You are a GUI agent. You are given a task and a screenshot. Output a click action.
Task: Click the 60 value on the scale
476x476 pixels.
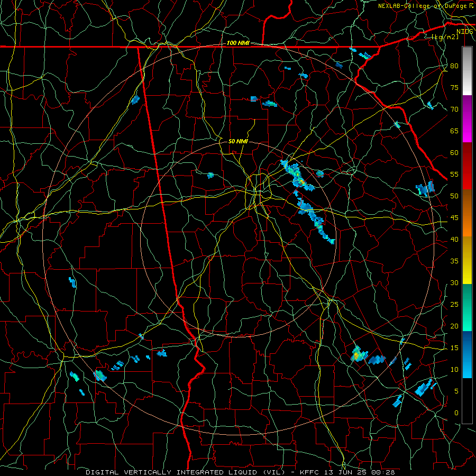coord(454,153)
